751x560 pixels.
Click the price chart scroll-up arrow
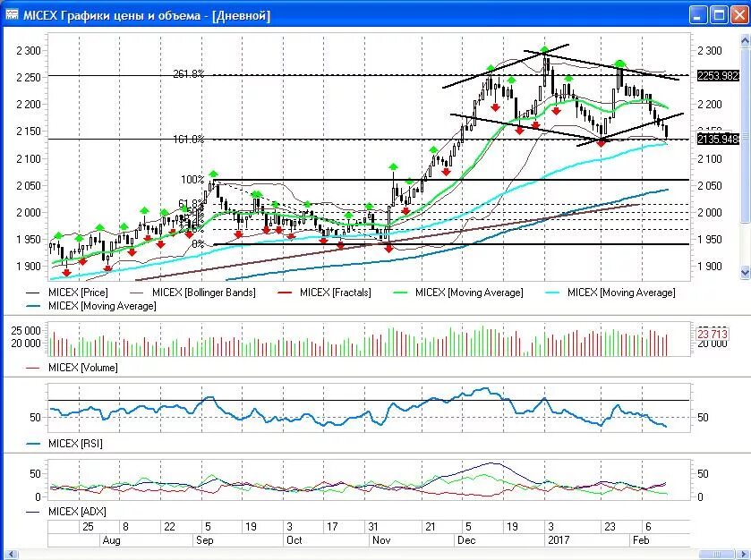coord(745,41)
